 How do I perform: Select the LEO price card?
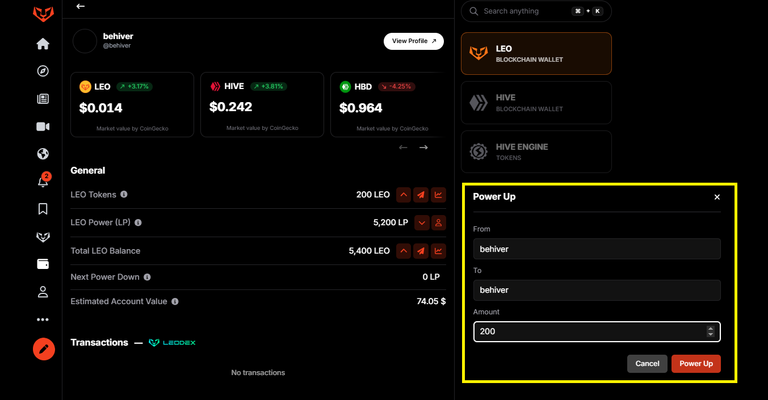[x=132, y=105]
